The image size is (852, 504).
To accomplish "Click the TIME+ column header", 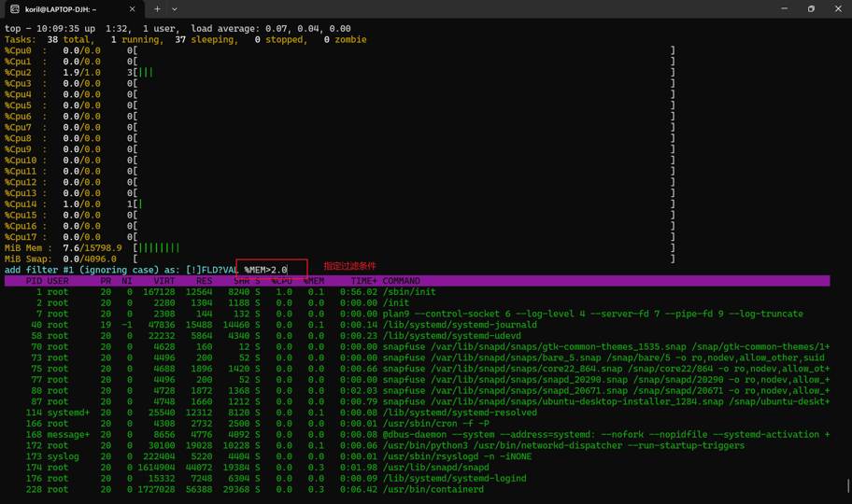I will click(363, 281).
